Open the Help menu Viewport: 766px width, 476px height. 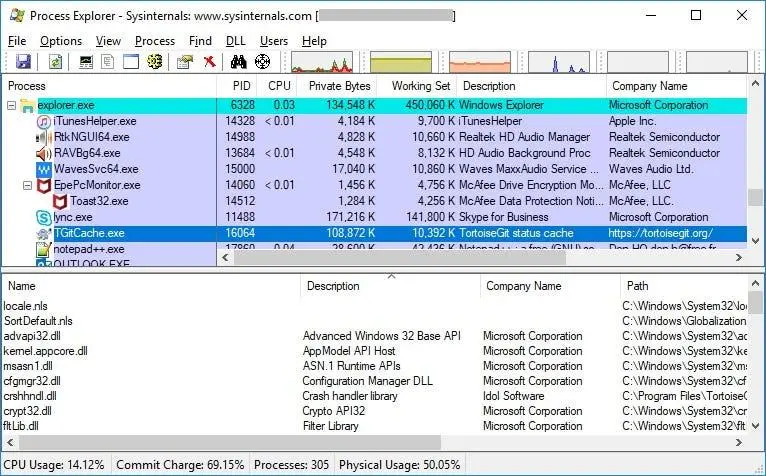(x=314, y=41)
